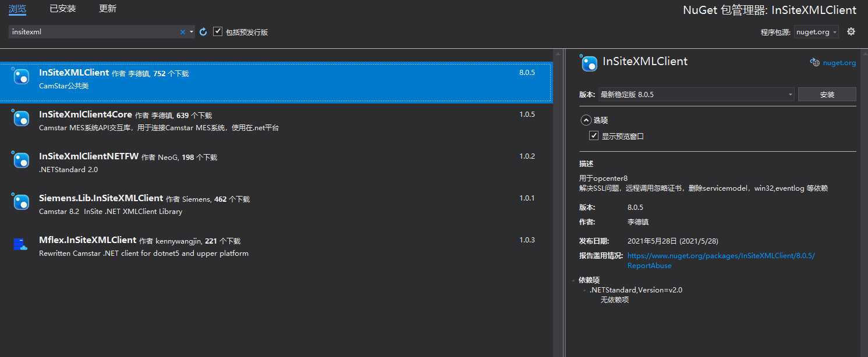Collapse the .NETStandard,Version=v2.0 dependency node
868x357 pixels.
pos(584,290)
